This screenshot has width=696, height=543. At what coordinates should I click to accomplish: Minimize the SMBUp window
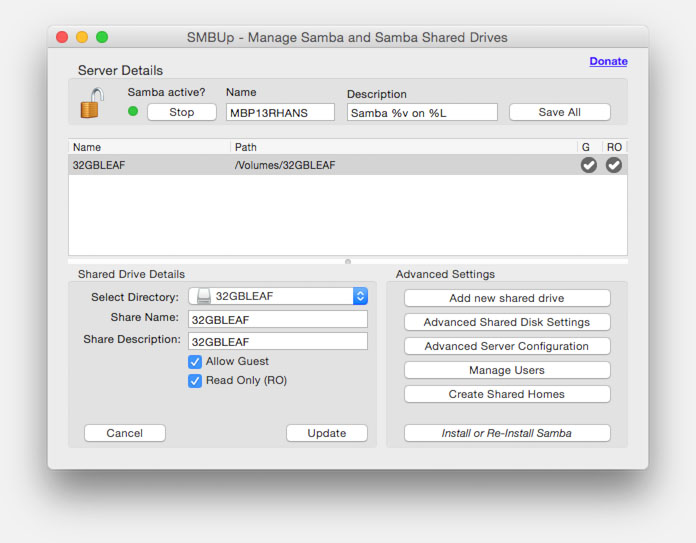click(82, 37)
